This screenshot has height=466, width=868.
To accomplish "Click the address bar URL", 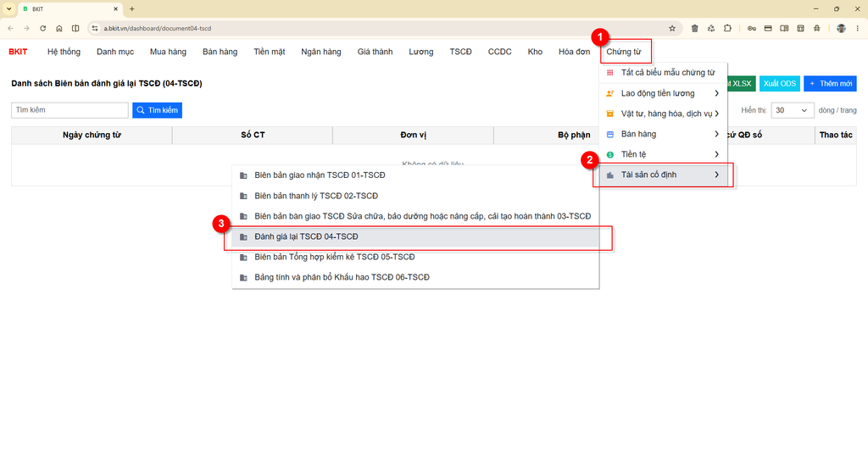I will pos(157,28).
